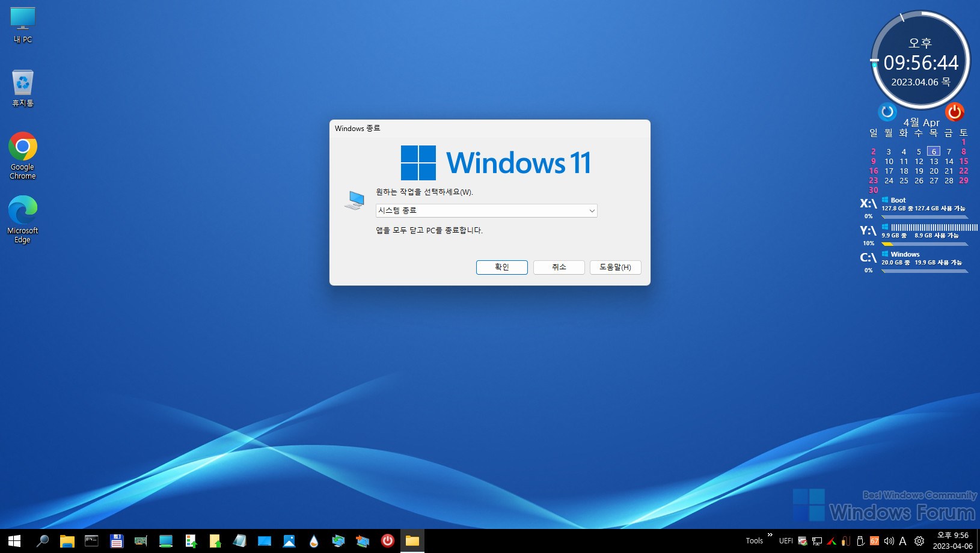Image resolution: width=980 pixels, height=553 pixels.
Task: Click the digital clock 09:56:44 widget
Action: 920,63
